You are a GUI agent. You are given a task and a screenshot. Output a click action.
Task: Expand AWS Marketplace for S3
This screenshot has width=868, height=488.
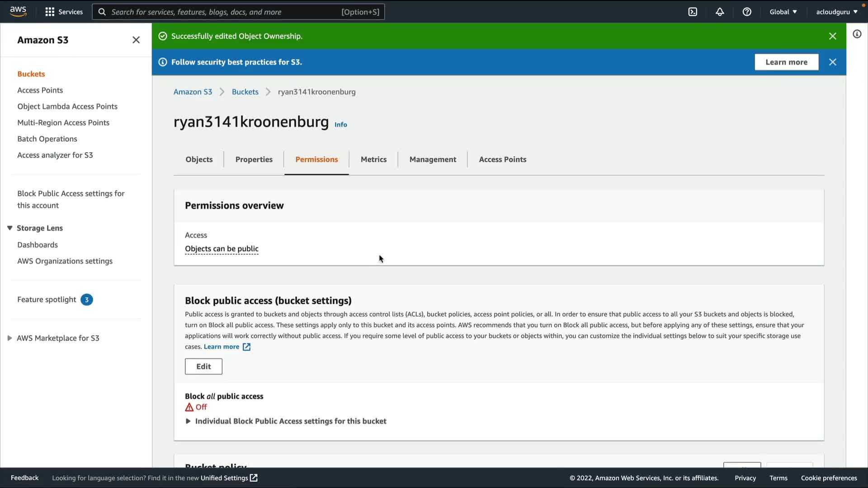point(9,338)
